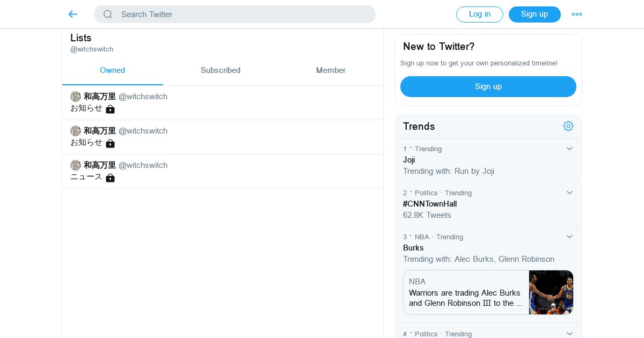Open the three-dot more menu
The image size is (644, 338).
577,14
